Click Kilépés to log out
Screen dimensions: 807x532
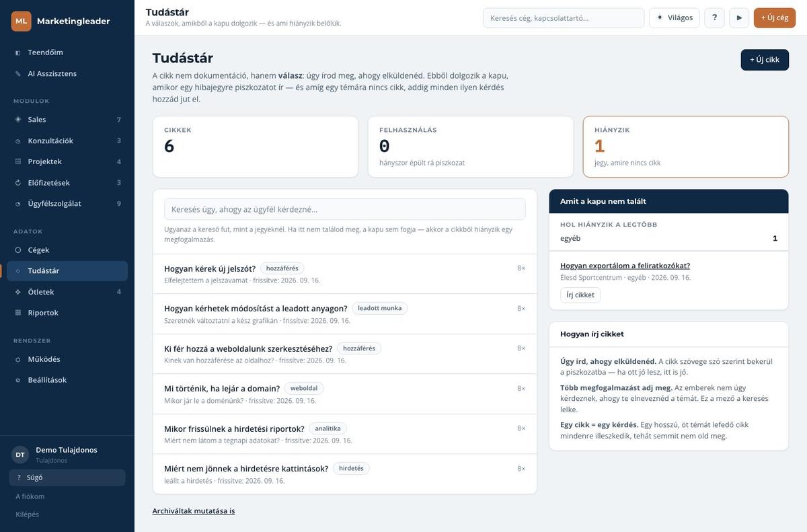[x=28, y=515]
